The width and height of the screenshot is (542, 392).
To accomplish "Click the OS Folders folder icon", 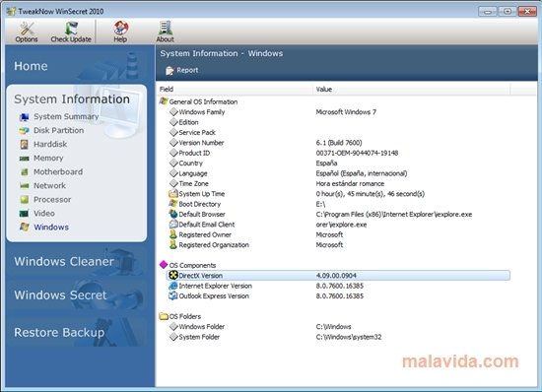I will point(164,316).
